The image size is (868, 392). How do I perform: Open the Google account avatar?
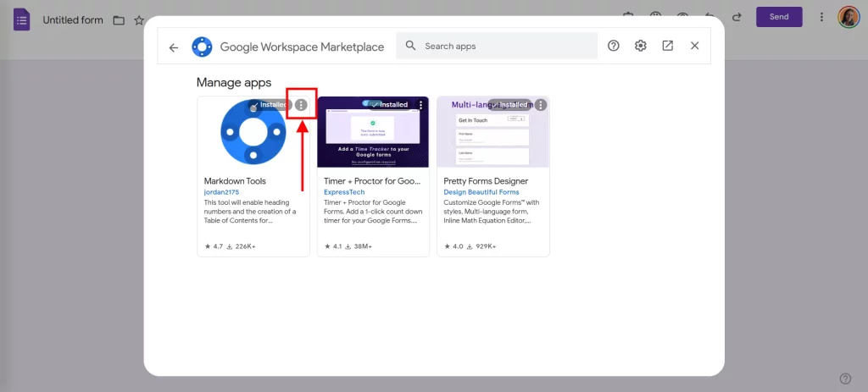point(848,17)
